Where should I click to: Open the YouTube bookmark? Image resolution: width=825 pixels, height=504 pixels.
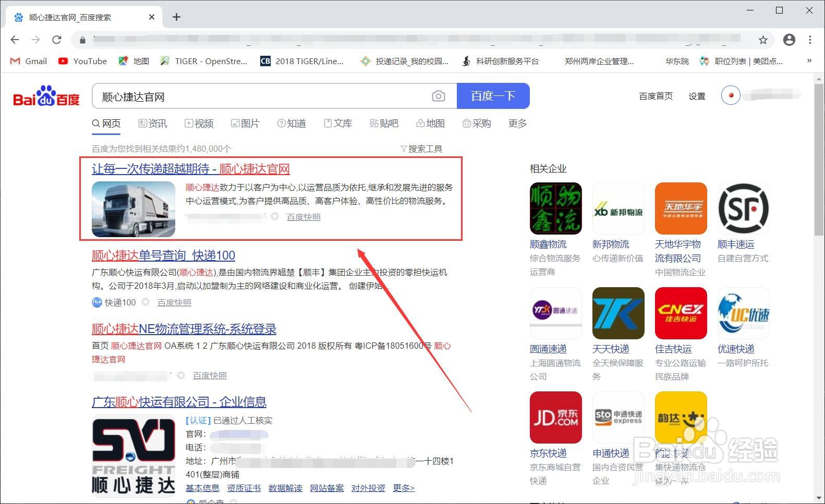(82, 61)
